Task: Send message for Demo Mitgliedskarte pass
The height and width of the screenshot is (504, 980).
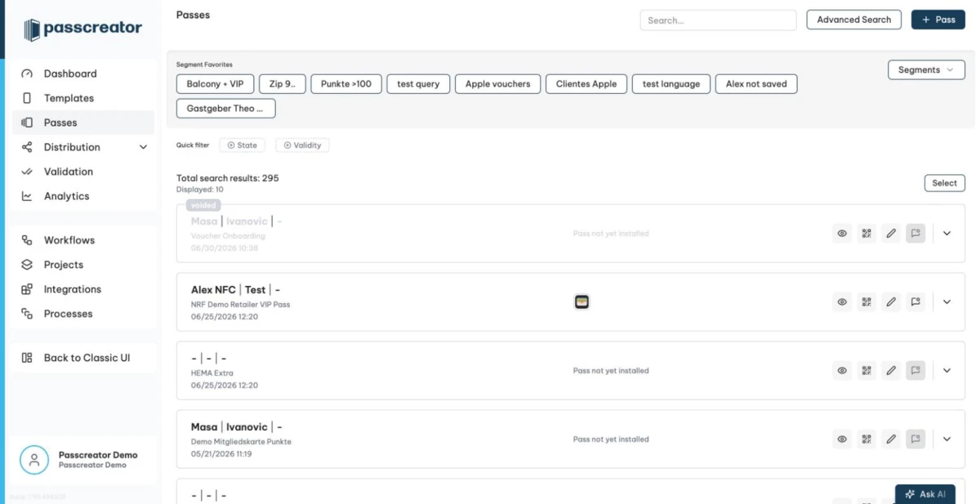Action: coord(915,439)
